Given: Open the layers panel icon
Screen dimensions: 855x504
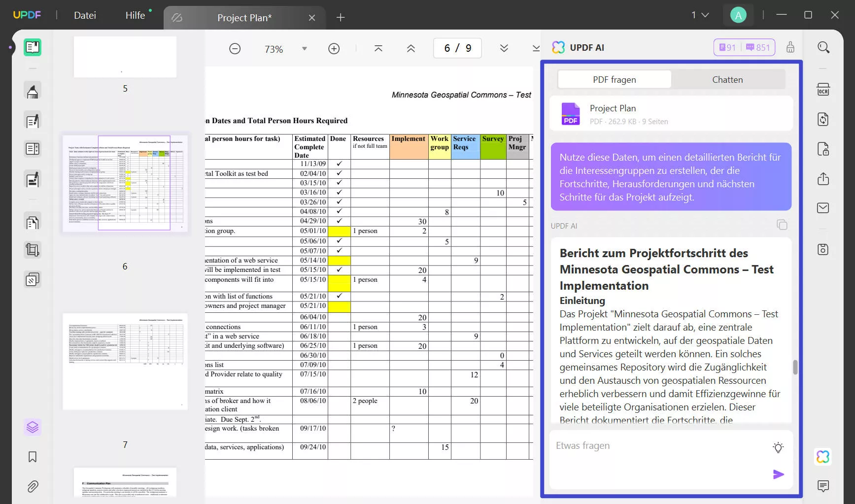Looking at the screenshot, I should [x=33, y=427].
